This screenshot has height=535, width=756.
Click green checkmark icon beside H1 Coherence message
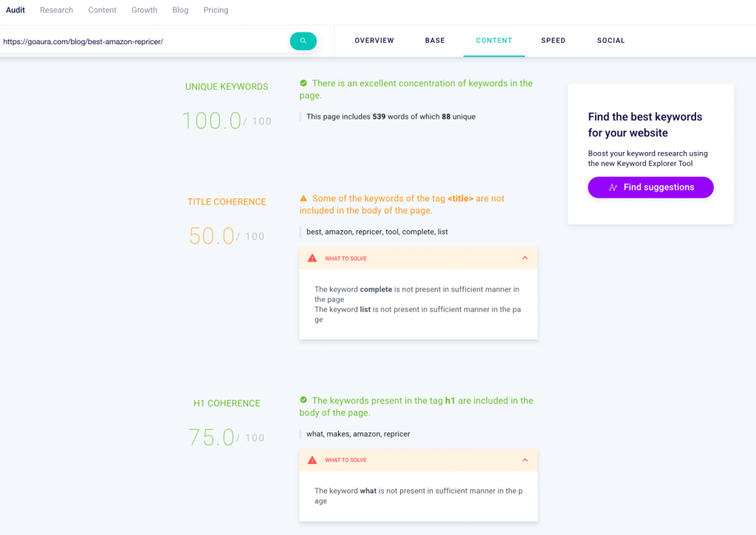pos(303,401)
